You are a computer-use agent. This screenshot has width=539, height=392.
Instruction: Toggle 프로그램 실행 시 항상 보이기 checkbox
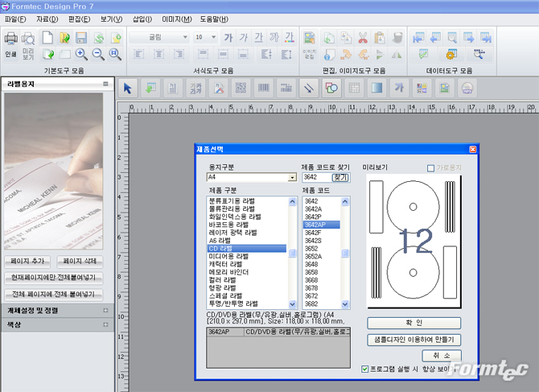[364, 369]
